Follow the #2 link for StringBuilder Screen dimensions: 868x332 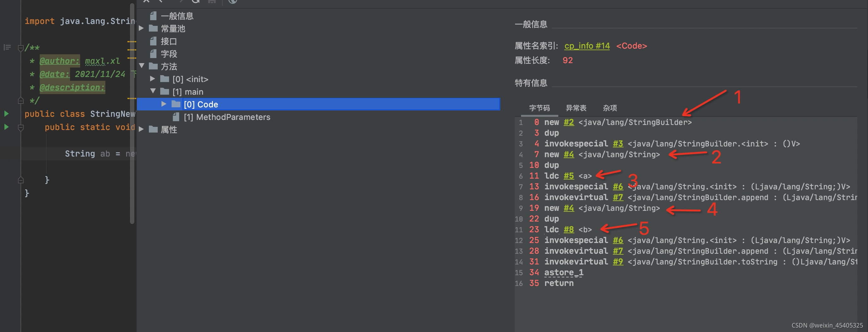569,122
